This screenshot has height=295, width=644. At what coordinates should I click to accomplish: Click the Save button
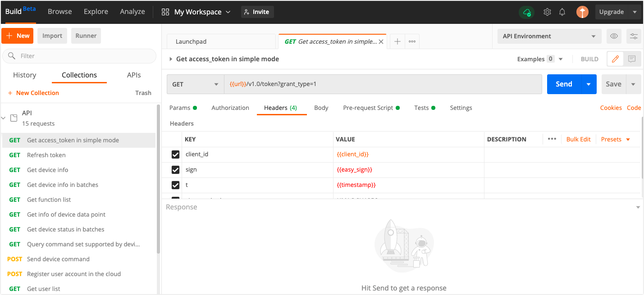click(613, 84)
